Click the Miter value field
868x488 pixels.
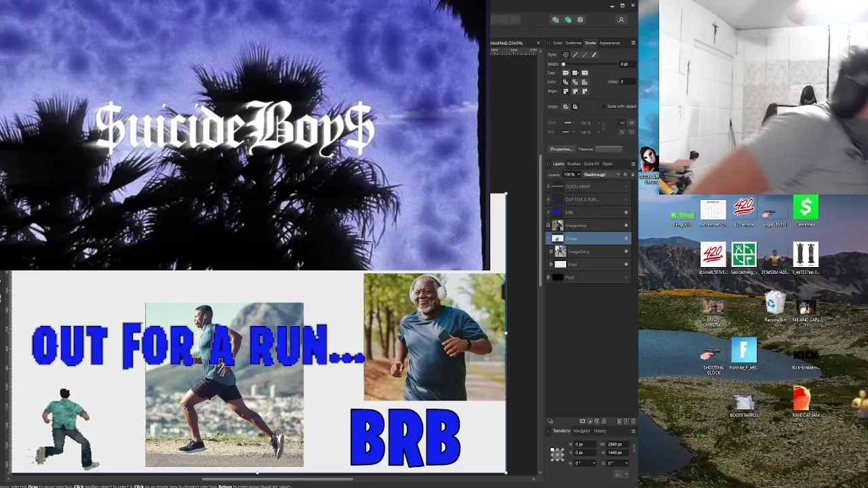coord(627,82)
